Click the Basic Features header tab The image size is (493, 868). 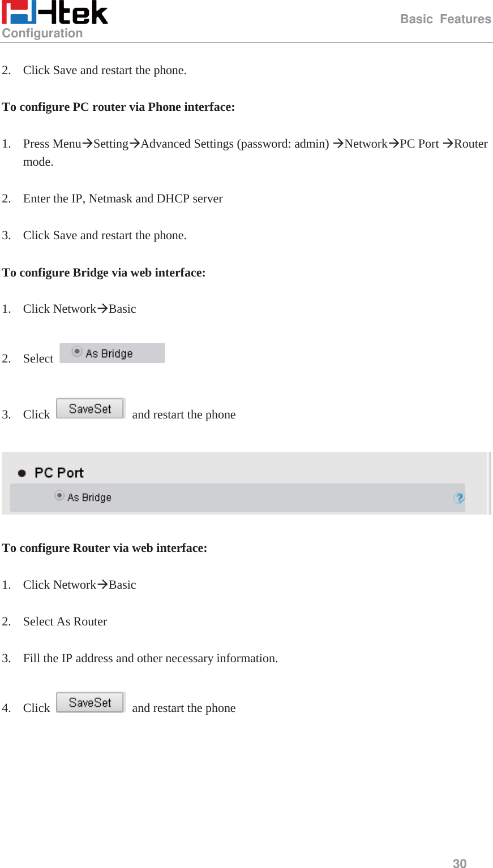pos(445,19)
